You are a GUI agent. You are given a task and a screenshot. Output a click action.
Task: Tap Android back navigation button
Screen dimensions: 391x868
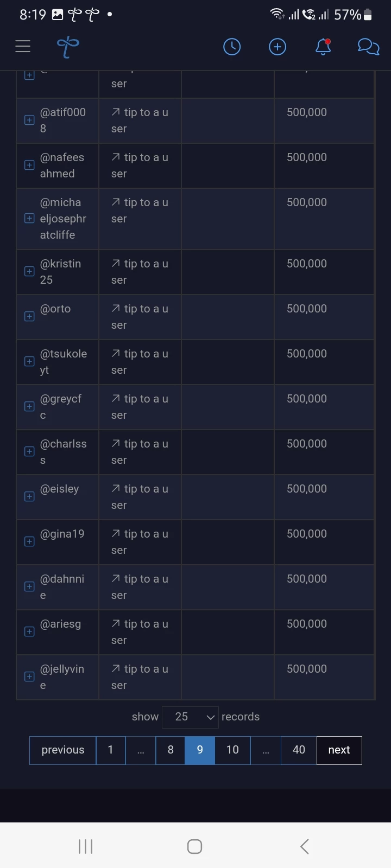click(x=305, y=846)
